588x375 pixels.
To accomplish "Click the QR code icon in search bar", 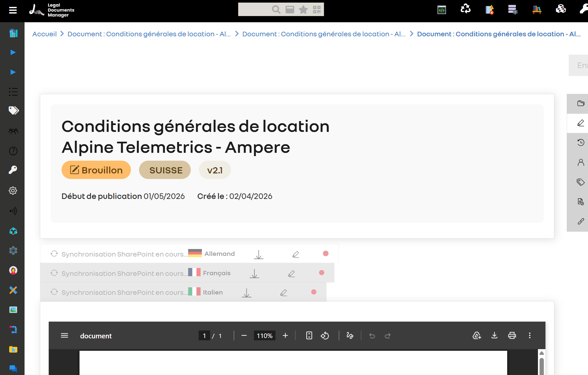I will pos(317,9).
